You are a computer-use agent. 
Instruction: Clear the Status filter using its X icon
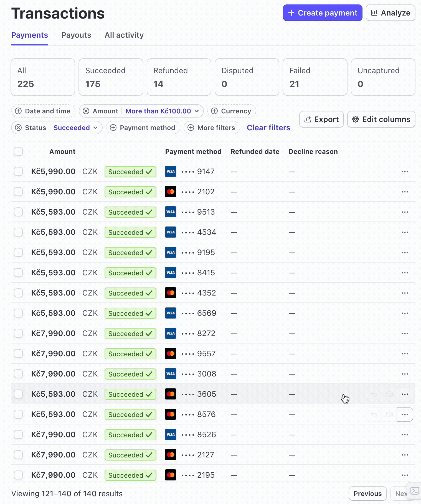click(18, 128)
